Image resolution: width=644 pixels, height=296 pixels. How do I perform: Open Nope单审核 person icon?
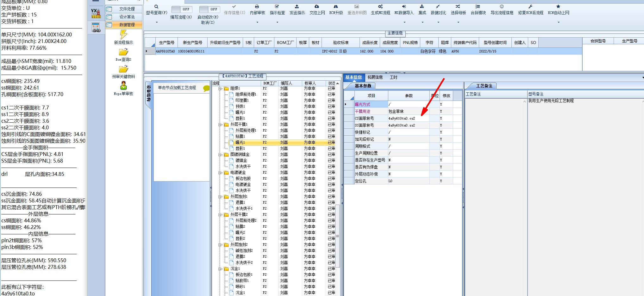click(x=123, y=86)
